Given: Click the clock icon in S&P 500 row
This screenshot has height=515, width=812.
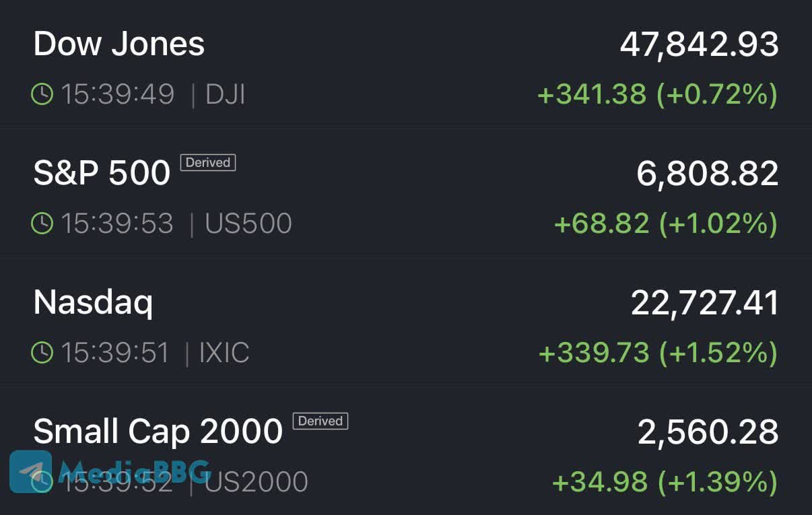Looking at the screenshot, I should tap(42, 224).
